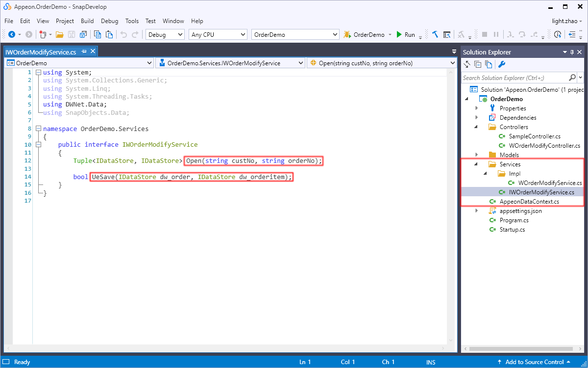This screenshot has height=368, width=588.
Task: Pin the IWOrderModifyService.cs tab
Action: coord(84,52)
